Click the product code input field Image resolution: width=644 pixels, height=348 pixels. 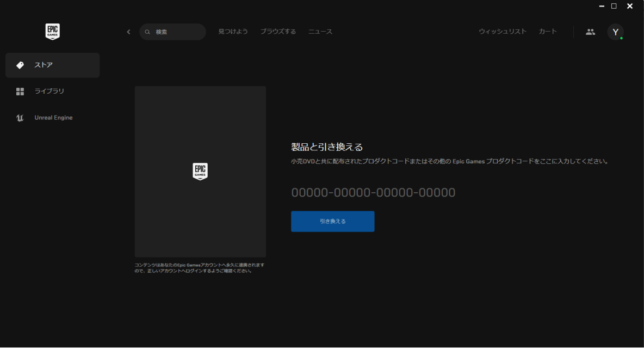point(373,192)
